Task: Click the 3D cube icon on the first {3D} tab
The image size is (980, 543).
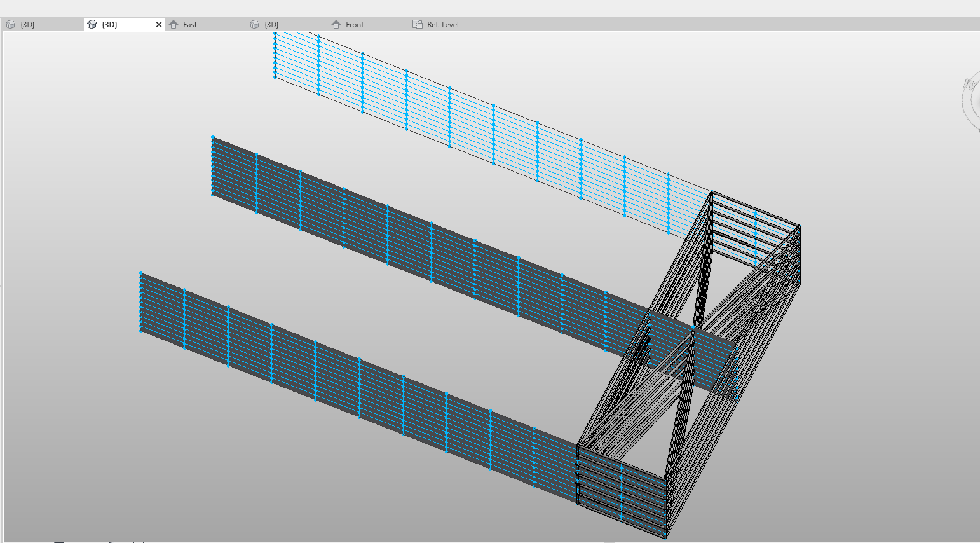Action: (10, 24)
